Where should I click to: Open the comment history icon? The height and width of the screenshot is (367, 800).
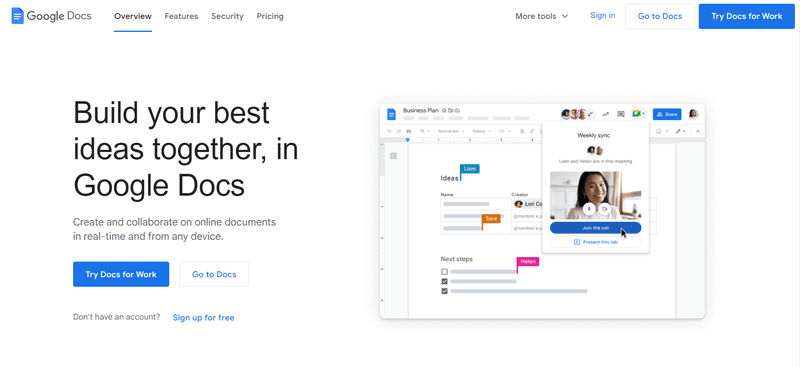621,114
